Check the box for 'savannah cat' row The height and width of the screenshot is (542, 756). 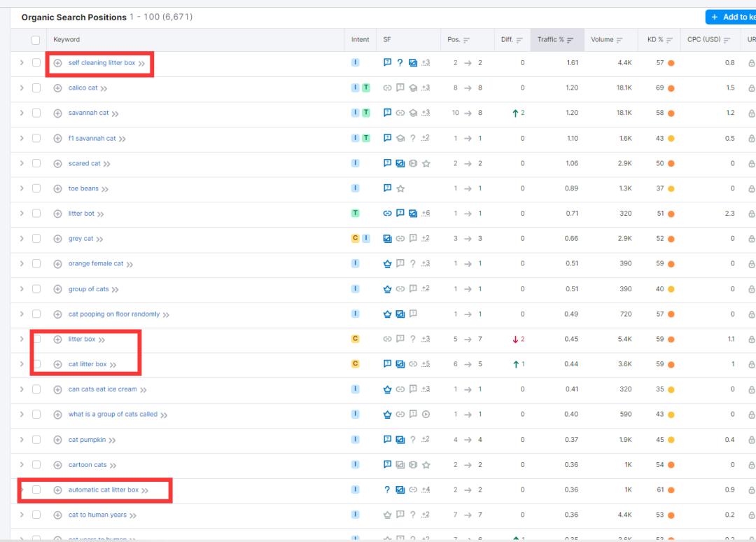(x=36, y=113)
